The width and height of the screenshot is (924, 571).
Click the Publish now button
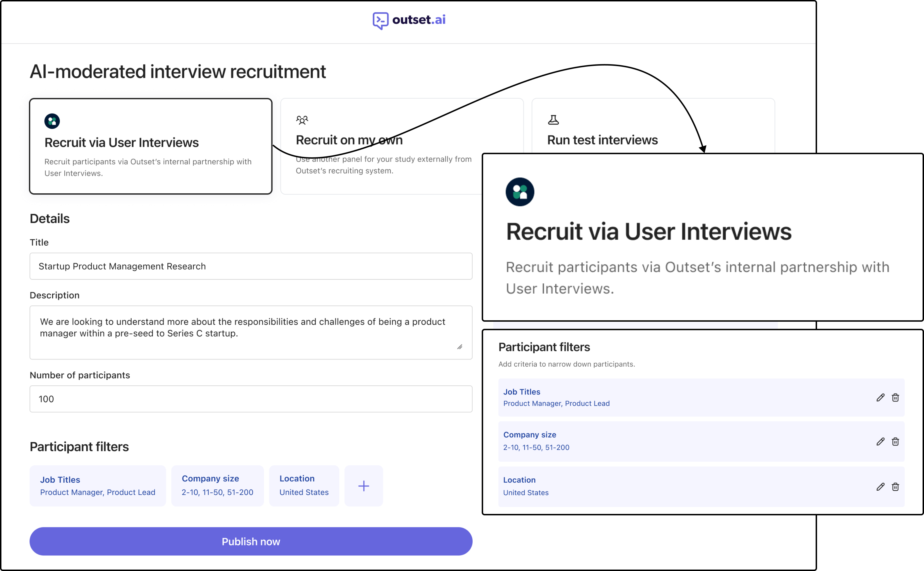[x=251, y=541]
